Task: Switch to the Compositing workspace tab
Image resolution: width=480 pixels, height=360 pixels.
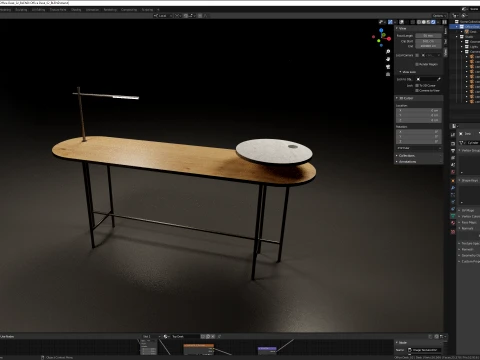Action: pos(129,10)
